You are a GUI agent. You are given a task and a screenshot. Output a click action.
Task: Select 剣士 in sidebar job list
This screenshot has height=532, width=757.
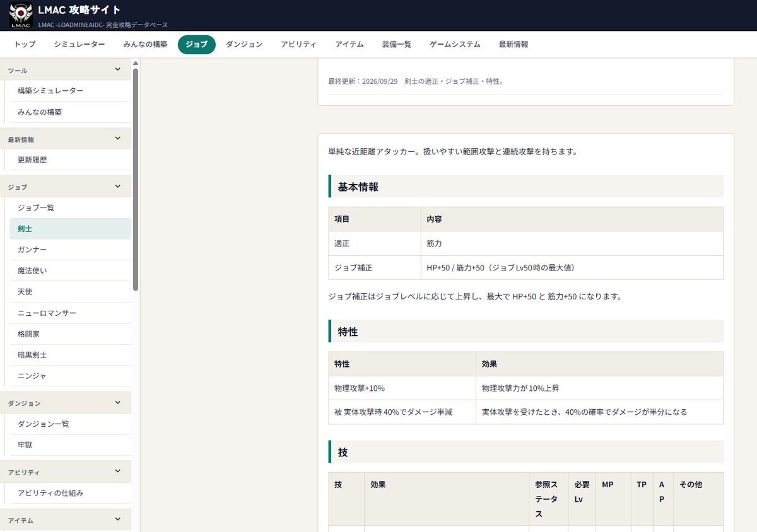(71, 229)
